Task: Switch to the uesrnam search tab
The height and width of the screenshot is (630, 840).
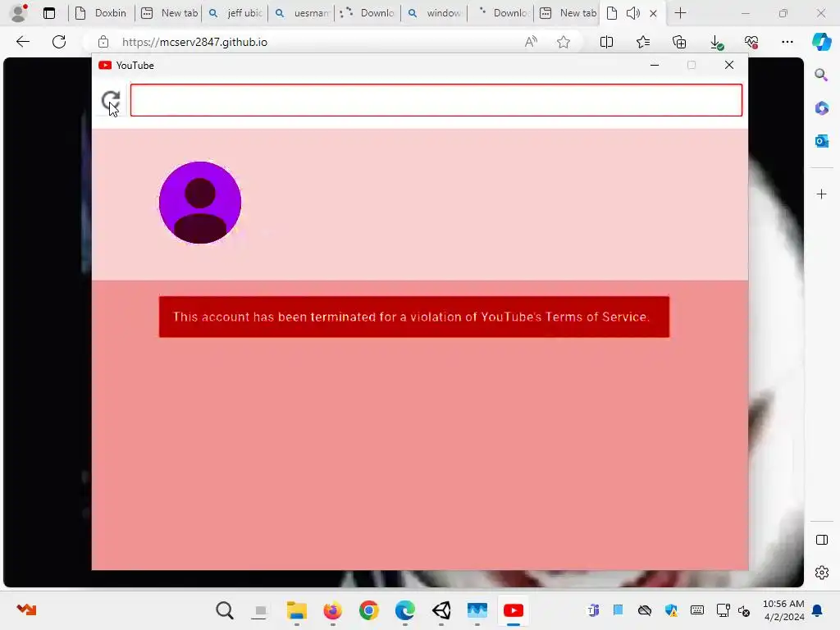Action: coord(302,13)
